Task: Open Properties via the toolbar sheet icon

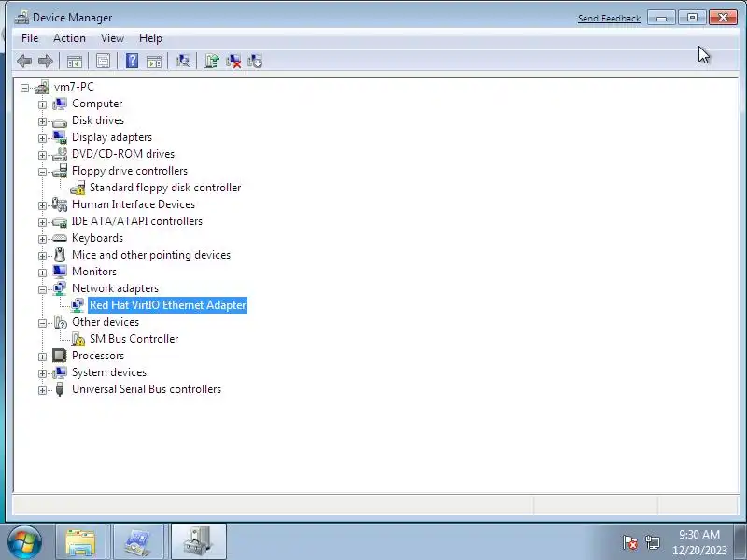Action: pyautogui.click(x=104, y=61)
